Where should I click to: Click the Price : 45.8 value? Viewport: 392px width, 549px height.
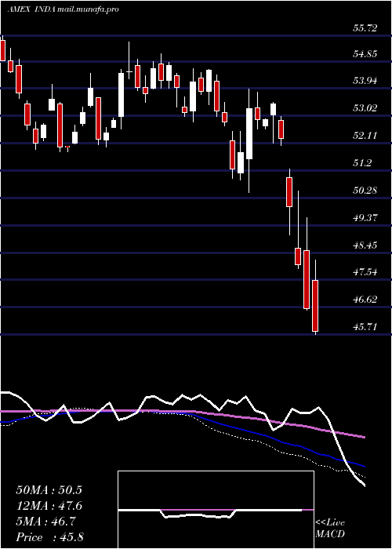(x=49, y=537)
